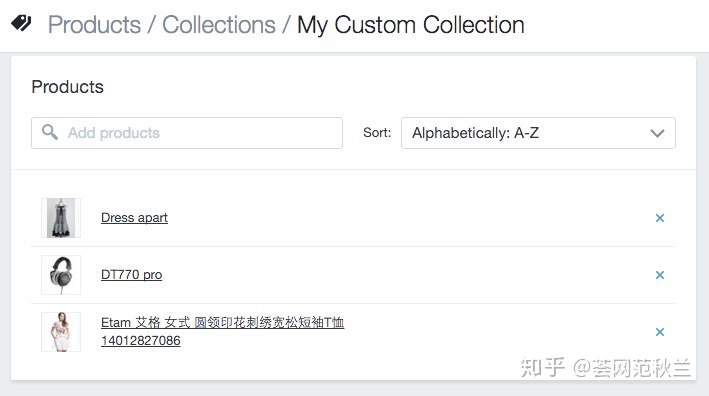Open the DT770 pro product link
709x396 pixels.
(x=132, y=275)
